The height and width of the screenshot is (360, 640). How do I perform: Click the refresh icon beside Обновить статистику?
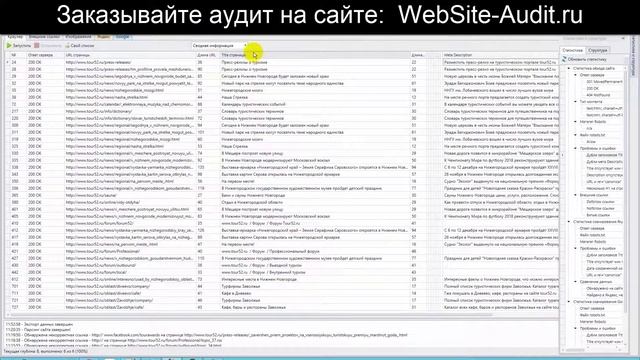click(x=564, y=60)
